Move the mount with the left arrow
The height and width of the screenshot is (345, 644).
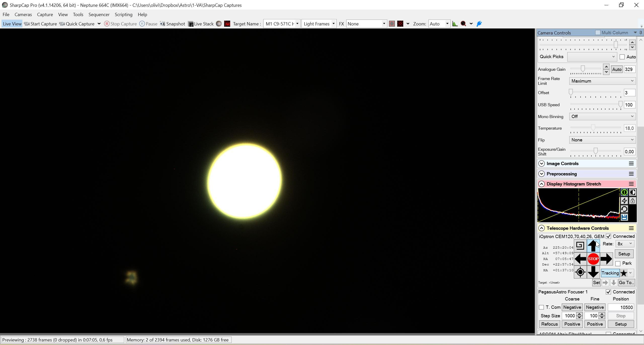click(x=580, y=259)
